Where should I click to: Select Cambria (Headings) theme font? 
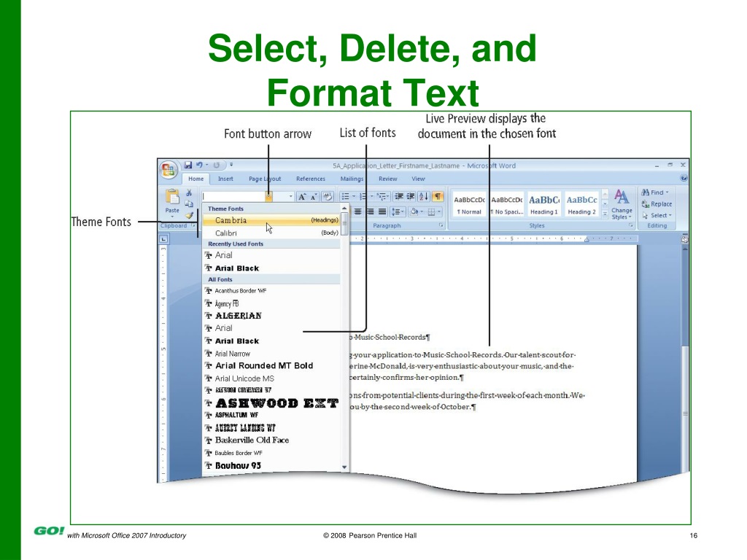click(x=271, y=220)
